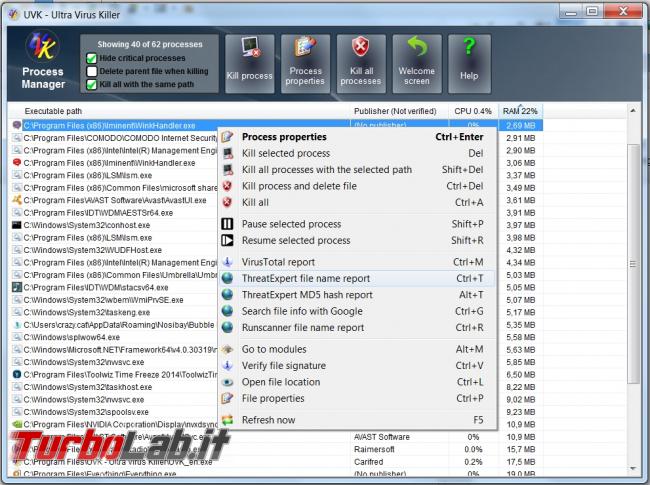The image size is (650, 485).
Task: Select Refresh now menu entry
Action: click(x=357, y=420)
